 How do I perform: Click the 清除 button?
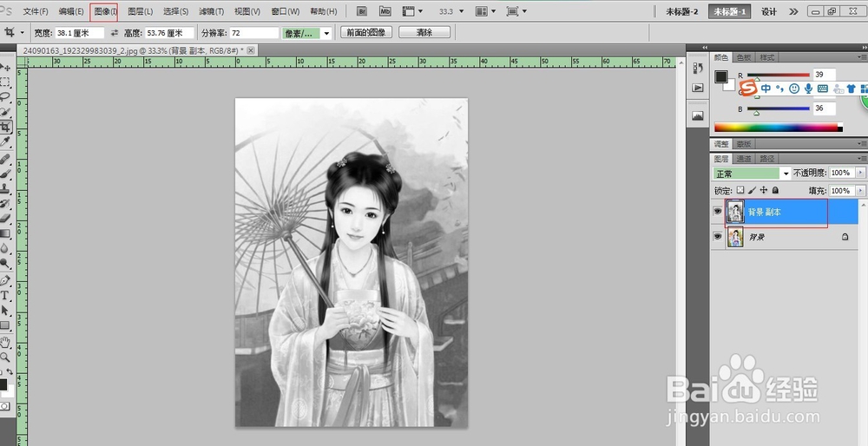point(424,33)
